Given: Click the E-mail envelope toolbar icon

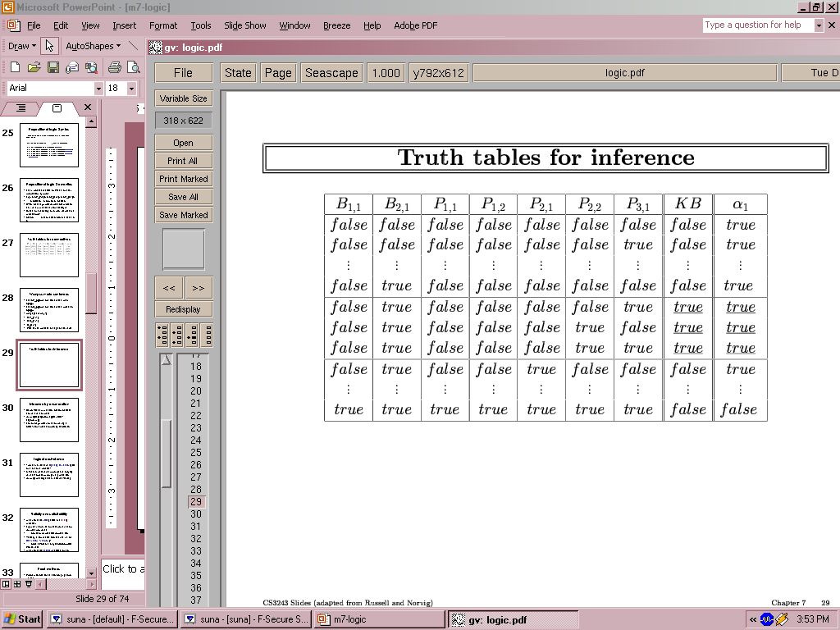Looking at the screenshot, I should [x=72, y=67].
